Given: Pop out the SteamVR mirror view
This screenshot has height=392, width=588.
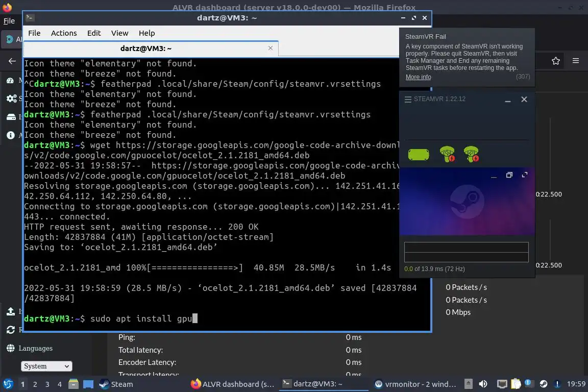Looking at the screenshot, I should pyautogui.click(x=509, y=175).
